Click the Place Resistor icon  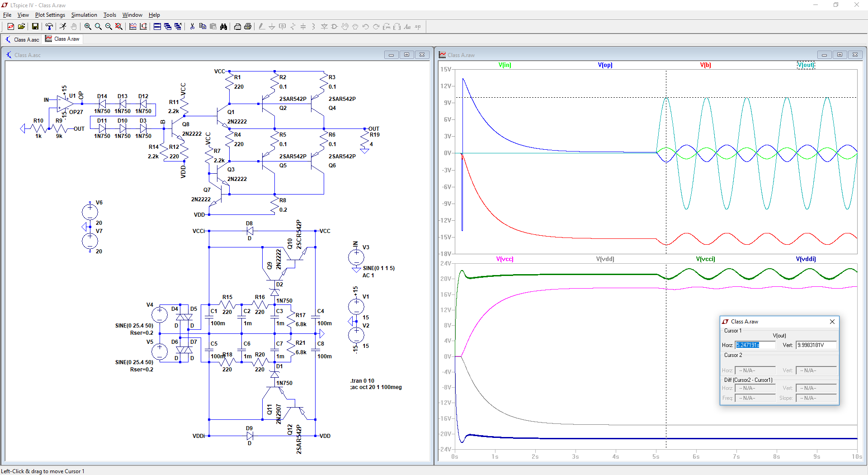[293, 27]
